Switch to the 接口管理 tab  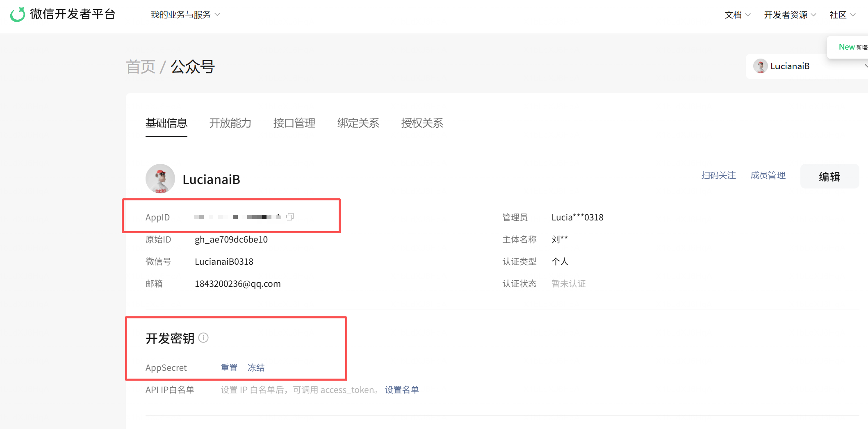[294, 123]
